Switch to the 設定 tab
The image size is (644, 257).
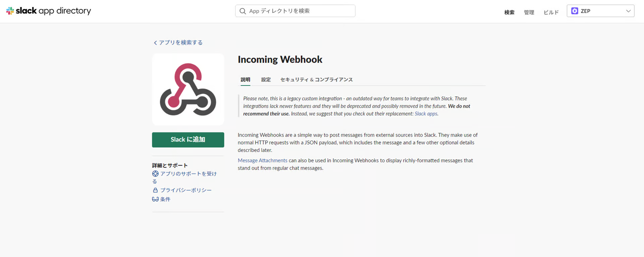click(x=266, y=80)
